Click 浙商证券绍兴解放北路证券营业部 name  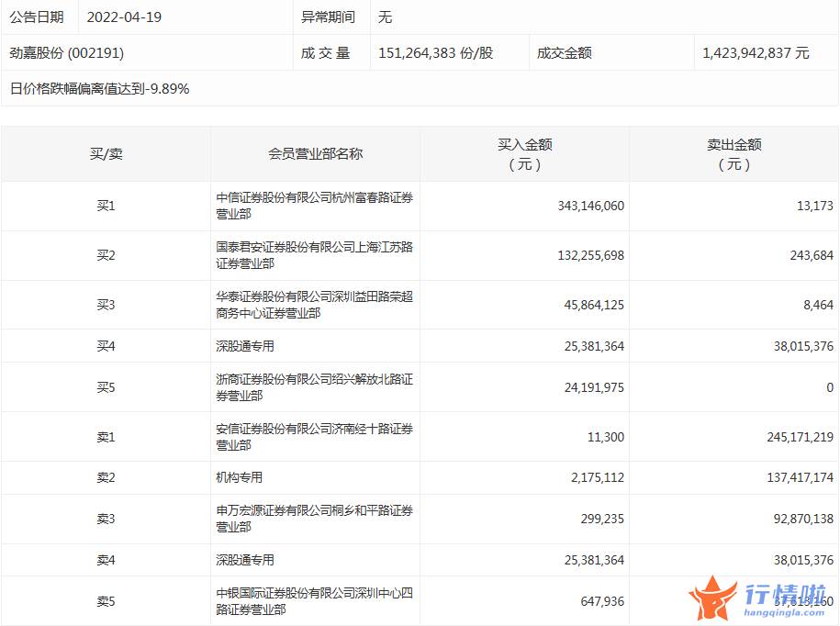(x=315, y=387)
